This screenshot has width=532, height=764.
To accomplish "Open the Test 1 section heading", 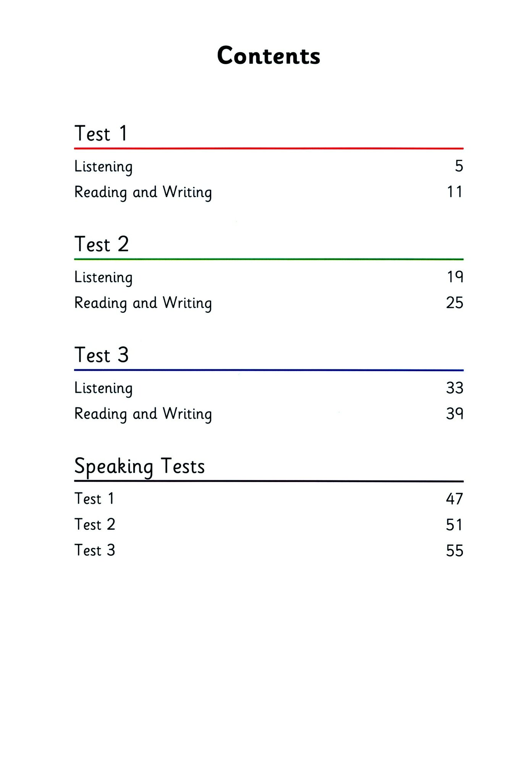I will (101, 133).
